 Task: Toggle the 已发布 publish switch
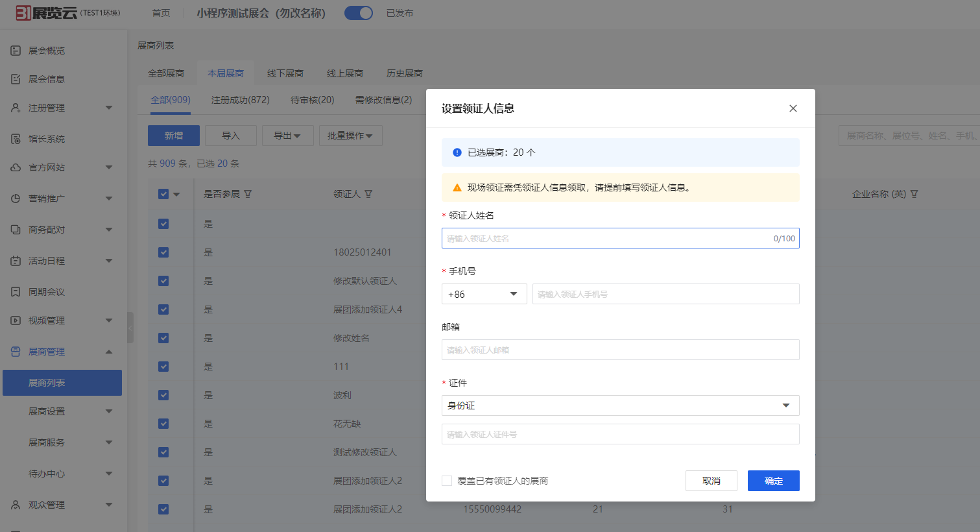(359, 13)
